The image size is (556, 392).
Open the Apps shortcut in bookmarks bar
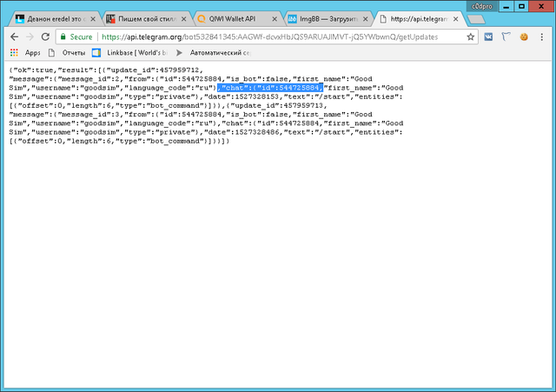(x=26, y=53)
